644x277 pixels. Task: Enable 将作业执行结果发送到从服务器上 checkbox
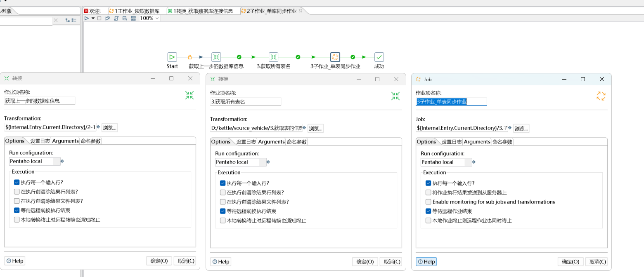429,192
